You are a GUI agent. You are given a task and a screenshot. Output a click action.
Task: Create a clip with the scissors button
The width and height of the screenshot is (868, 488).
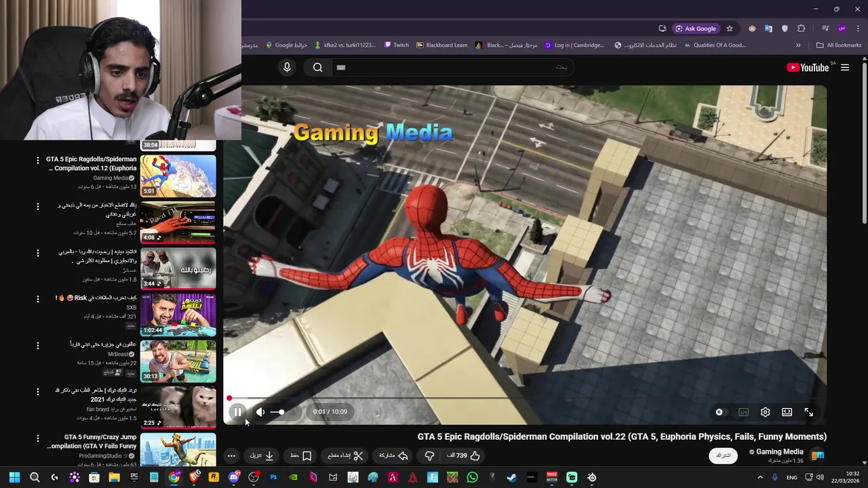[x=346, y=455]
